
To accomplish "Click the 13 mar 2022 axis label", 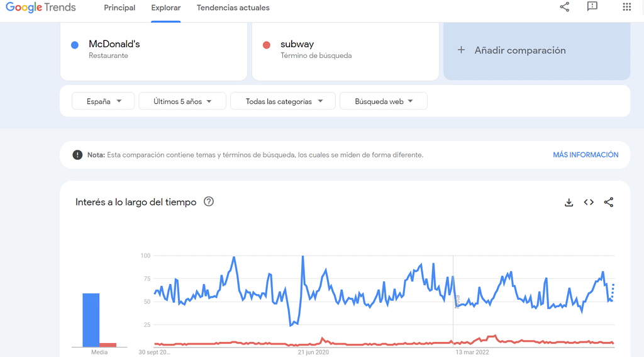I will [472, 352].
